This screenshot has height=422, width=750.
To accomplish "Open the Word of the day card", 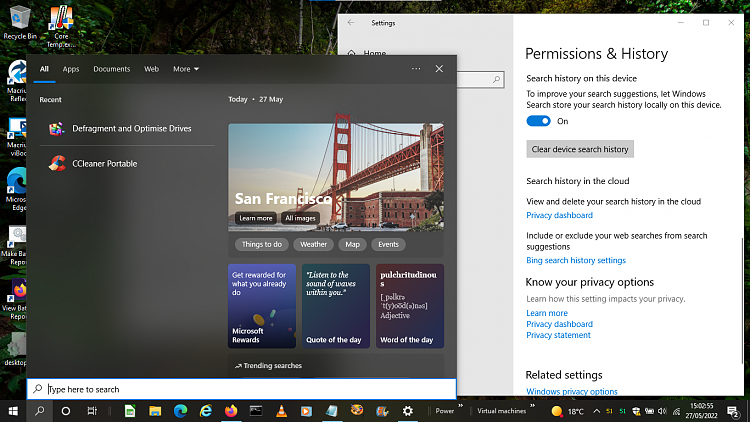I will tap(410, 305).
